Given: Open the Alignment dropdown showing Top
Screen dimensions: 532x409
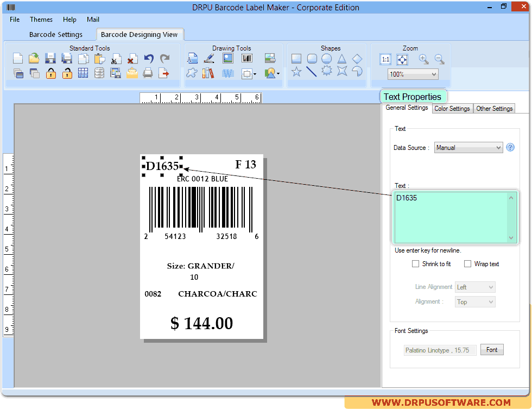Looking at the screenshot, I should pos(475,302).
